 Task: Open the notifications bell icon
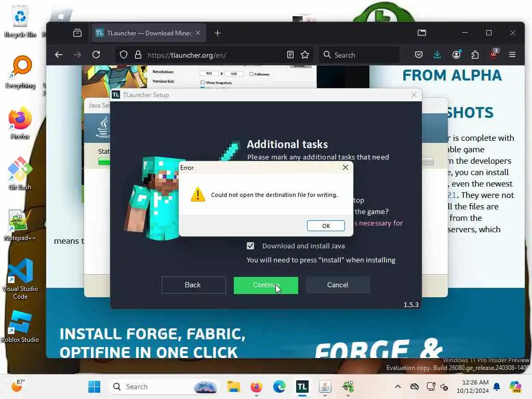[x=497, y=387]
